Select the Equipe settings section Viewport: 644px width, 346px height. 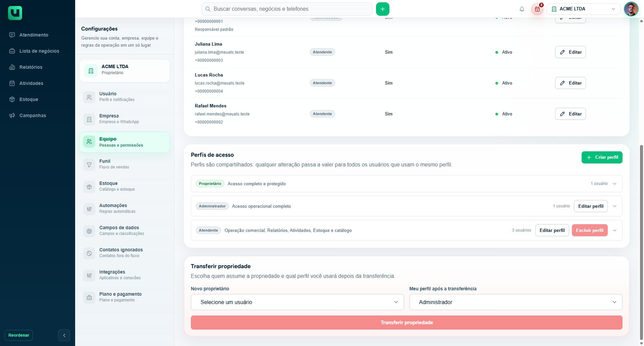(x=124, y=142)
